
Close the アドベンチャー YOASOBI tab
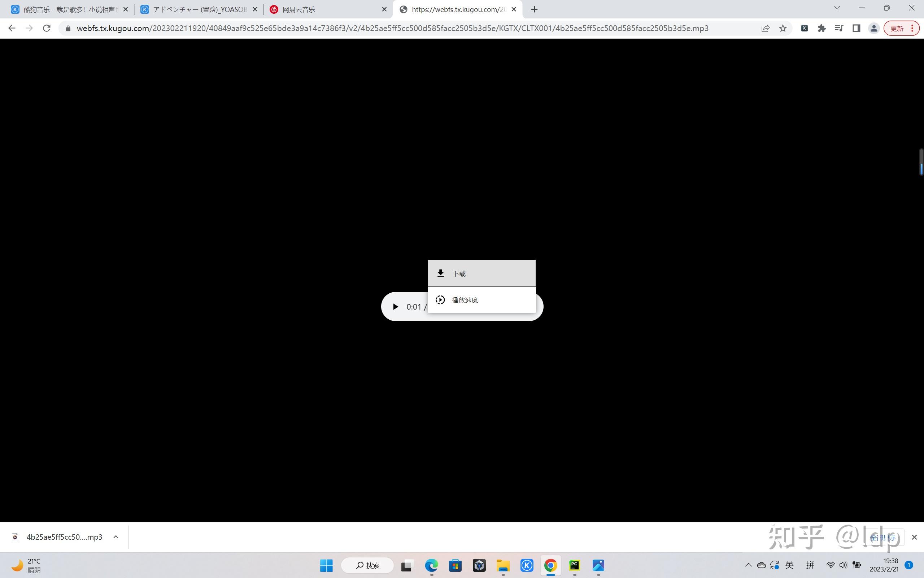pyautogui.click(x=255, y=9)
